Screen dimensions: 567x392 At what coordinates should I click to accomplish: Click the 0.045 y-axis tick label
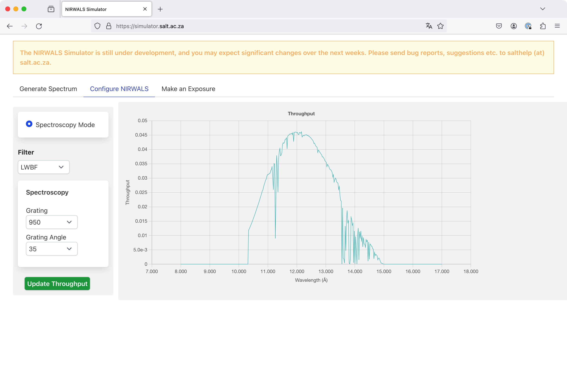[141, 135]
